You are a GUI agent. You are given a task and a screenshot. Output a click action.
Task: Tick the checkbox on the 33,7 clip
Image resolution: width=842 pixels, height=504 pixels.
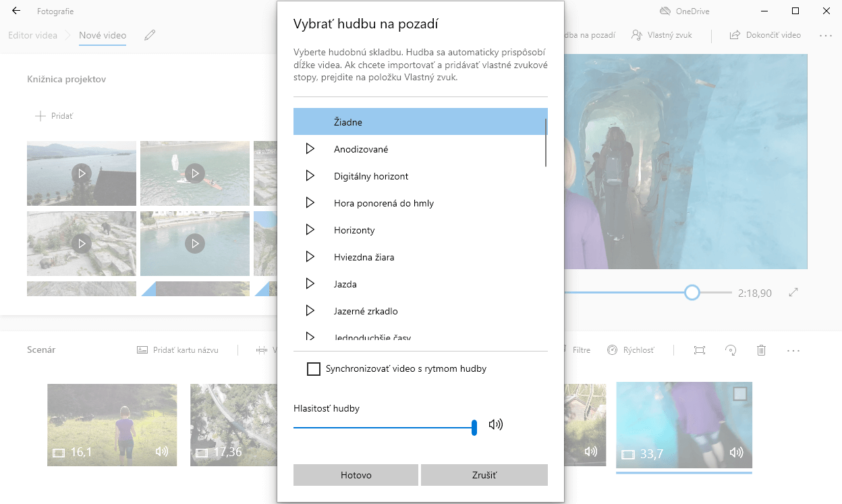coord(740,393)
